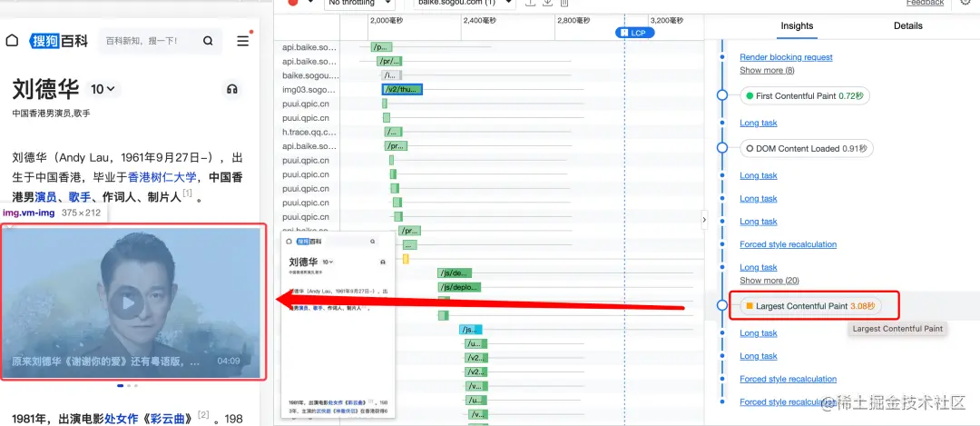
Task: Select the /js/de... request bar
Action: pyautogui.click(x=455, y=272)
